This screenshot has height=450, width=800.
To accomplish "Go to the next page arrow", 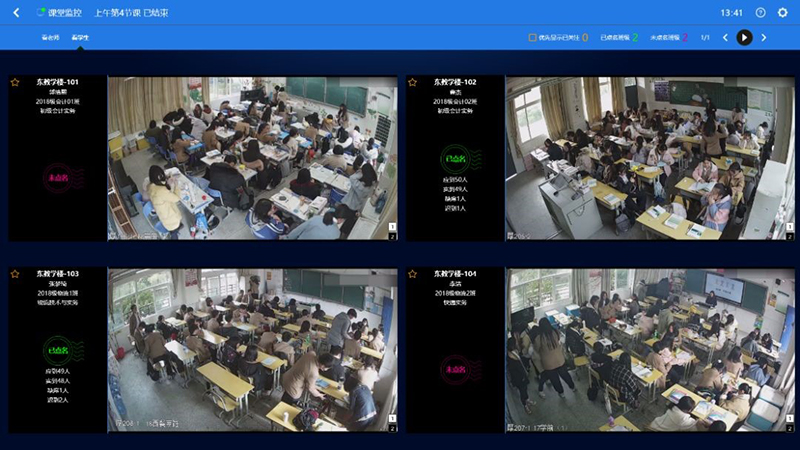I will click(x=764, y=37).
